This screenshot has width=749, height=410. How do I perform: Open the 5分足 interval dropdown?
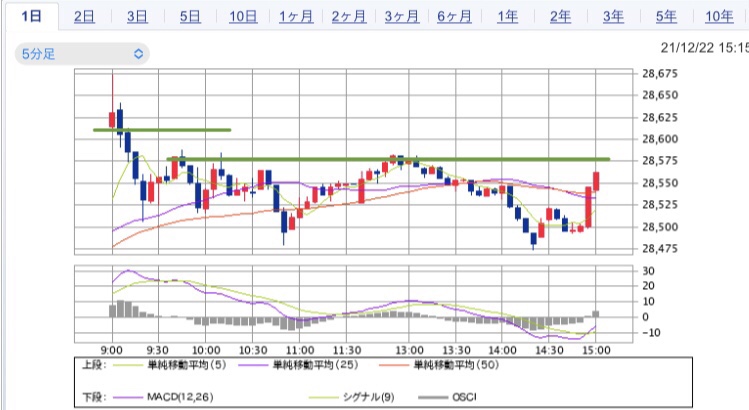82,54
